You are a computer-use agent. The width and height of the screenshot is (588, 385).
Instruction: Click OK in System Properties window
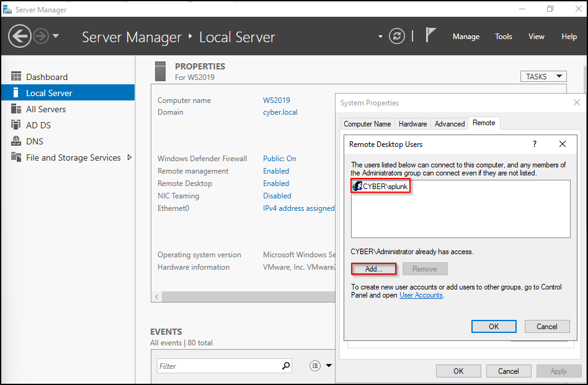click(x=458, y=371)
